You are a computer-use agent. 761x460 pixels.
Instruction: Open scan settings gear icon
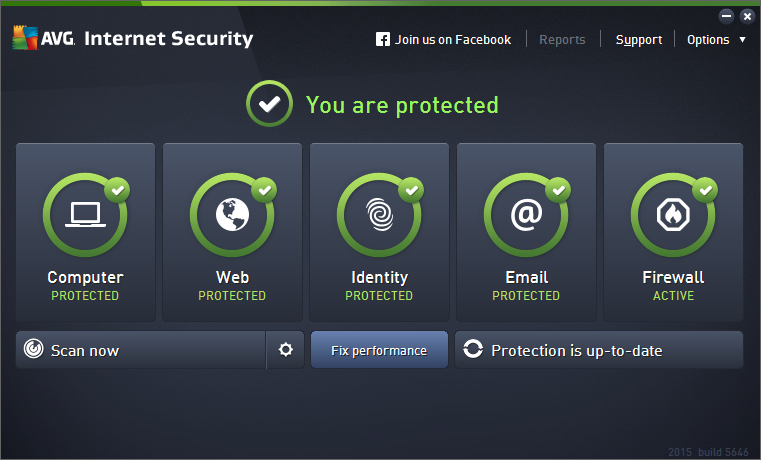point(286,350)
